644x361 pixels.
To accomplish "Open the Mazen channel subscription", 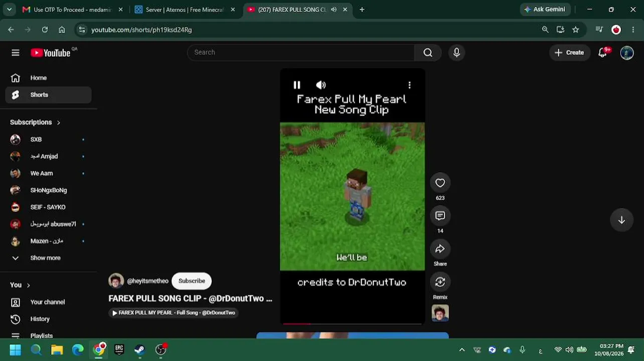I will [x=48, y=241].
